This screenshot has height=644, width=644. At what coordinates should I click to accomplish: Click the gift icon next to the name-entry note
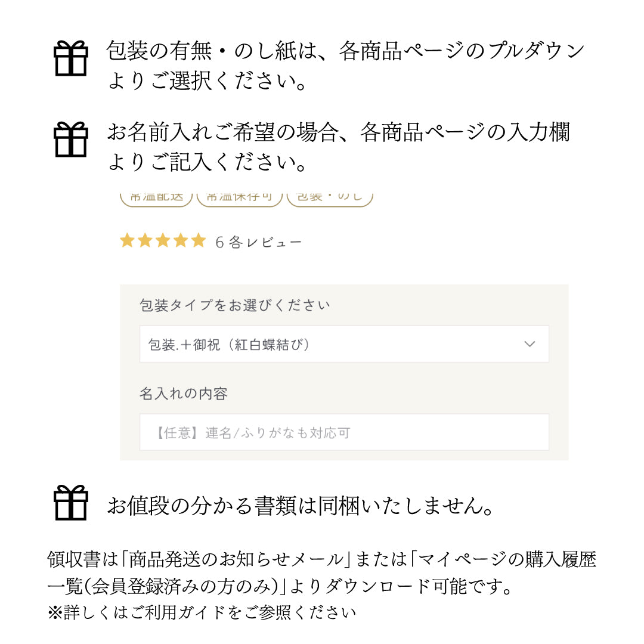tap(71, 139)
